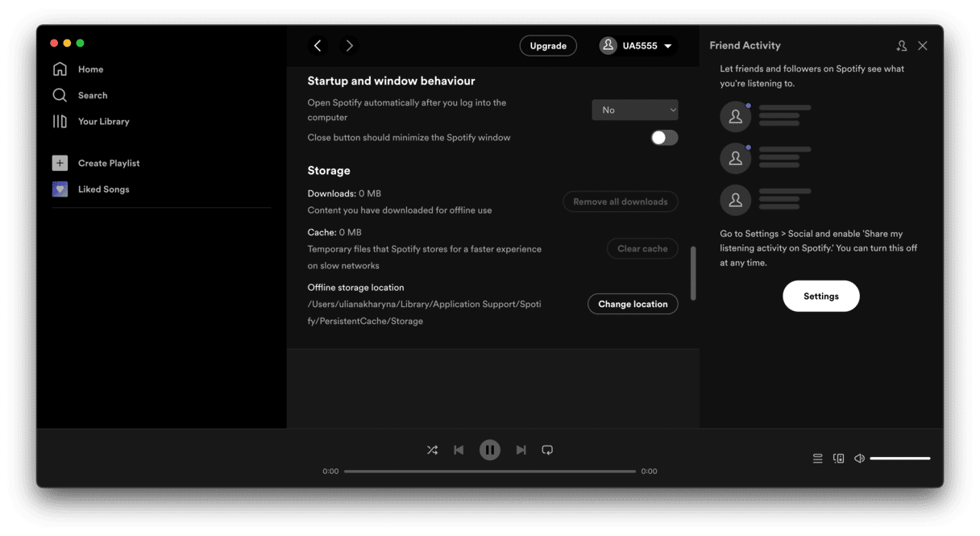
Task: Click the Downloads: 0 MB label
Action: coord(344,193)
